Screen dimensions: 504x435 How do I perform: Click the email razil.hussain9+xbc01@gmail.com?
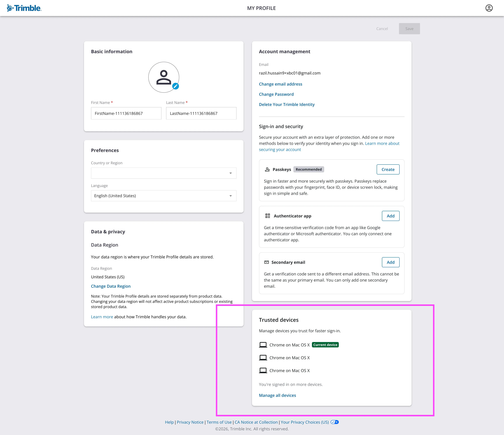290,73
